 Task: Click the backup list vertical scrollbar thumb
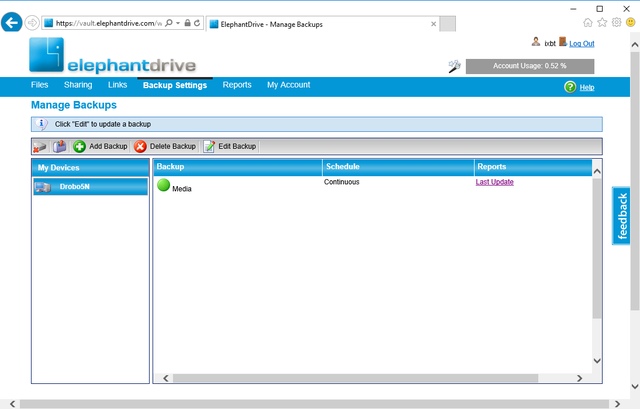(x=597, y=248)
